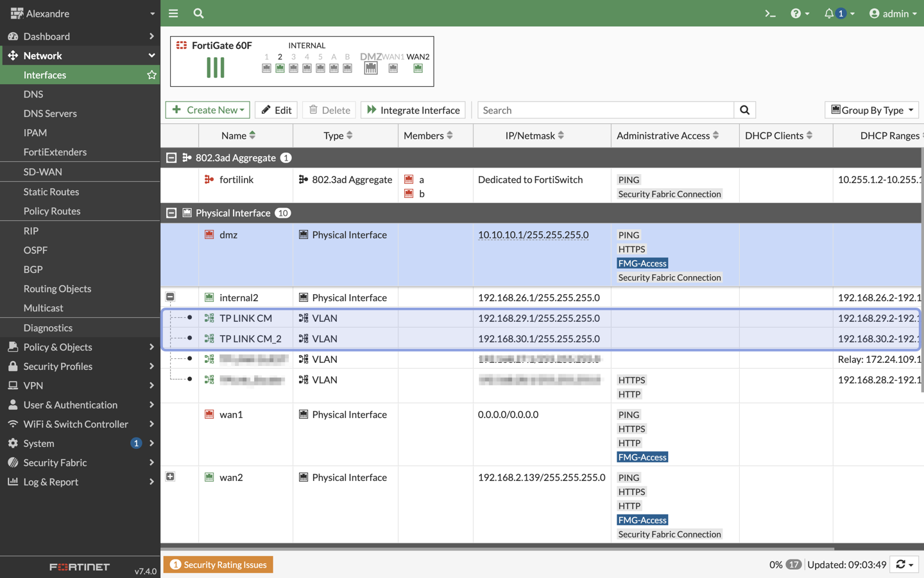Viewport: 924px width, 578px height.
Task: Open the help question mark icon
Action: pos(796,13)
